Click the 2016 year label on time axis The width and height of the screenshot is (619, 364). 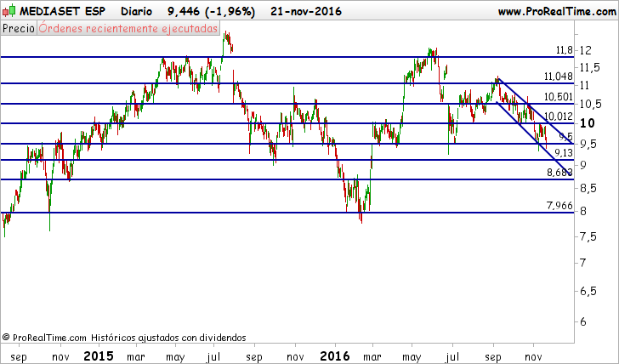335,356
